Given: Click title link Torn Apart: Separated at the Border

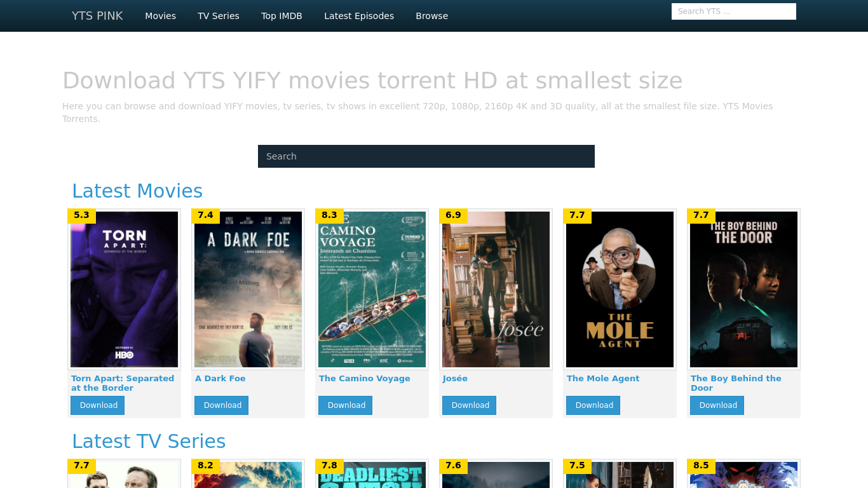Looking at the screenshot, I should click(x=123, y=383).
